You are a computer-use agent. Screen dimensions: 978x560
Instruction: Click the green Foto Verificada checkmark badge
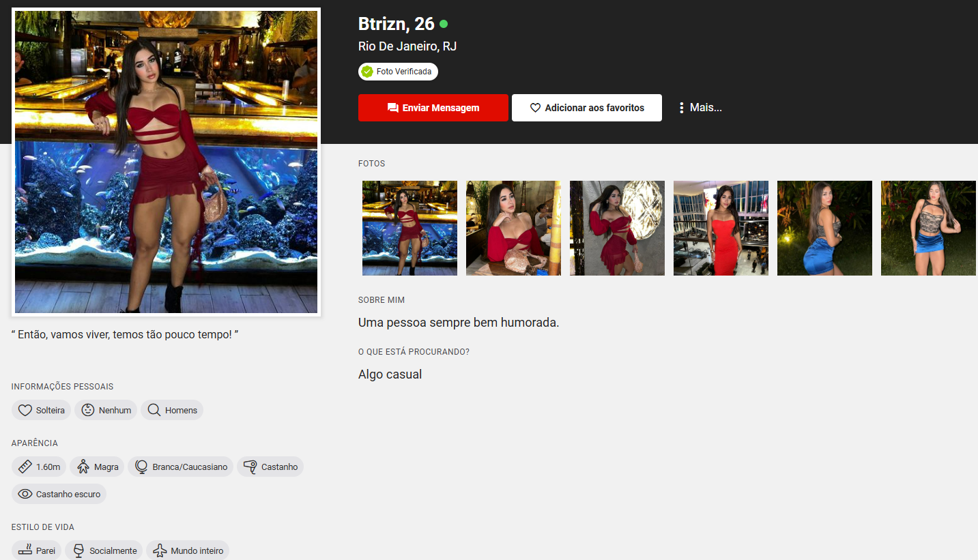[367, 72]
